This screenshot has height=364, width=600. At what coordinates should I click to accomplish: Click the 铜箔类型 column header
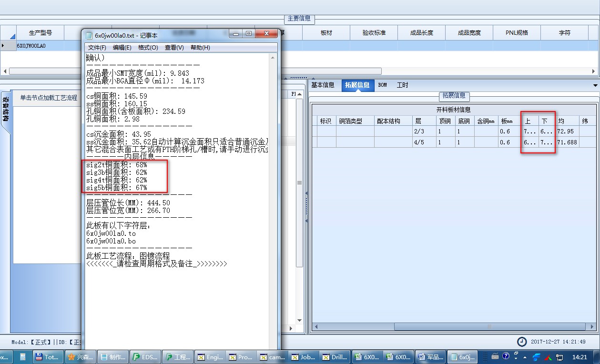click(355, 121)
